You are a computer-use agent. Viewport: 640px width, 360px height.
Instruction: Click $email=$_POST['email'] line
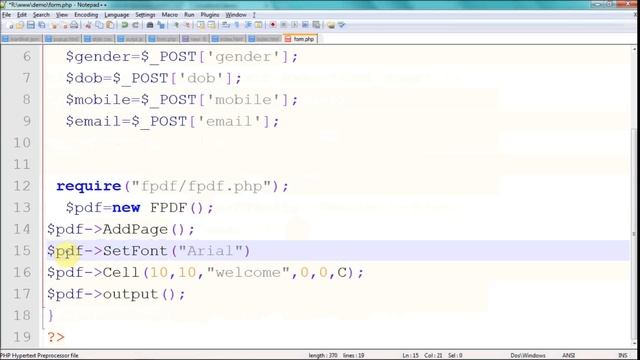point(172,121)
